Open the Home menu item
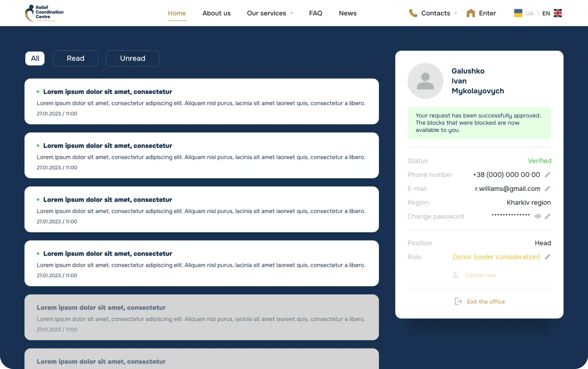Screen dimensions: 588x369 [x=177, y=13]
